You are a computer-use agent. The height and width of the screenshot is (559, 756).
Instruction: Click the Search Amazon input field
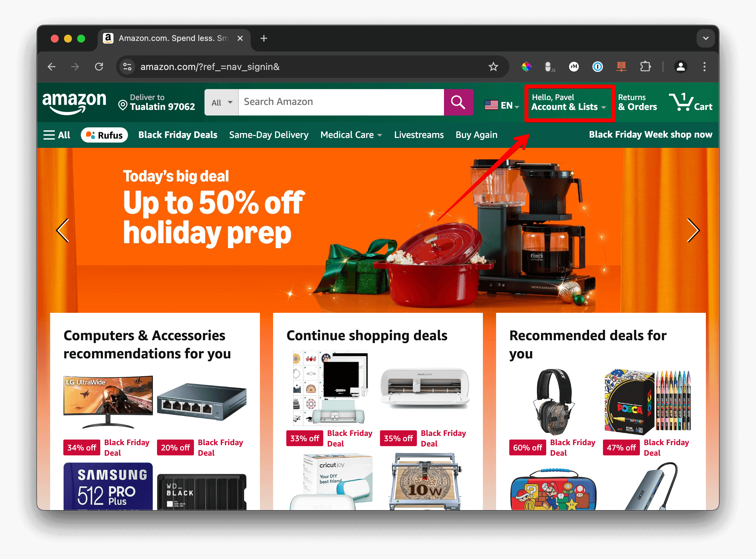341,102
